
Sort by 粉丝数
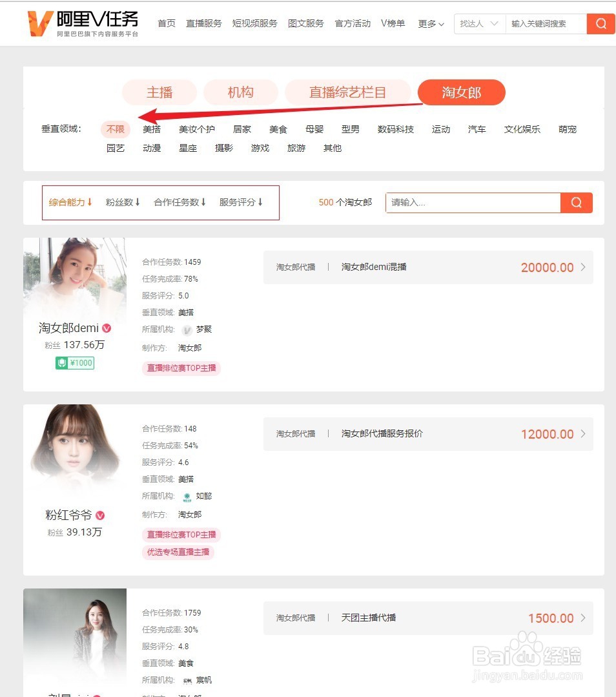tap(123, 202)
